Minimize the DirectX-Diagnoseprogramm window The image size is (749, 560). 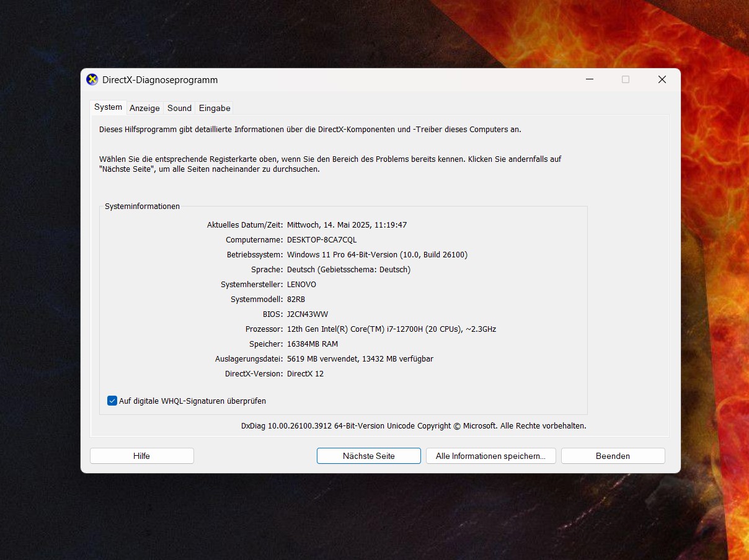[589, 79]
